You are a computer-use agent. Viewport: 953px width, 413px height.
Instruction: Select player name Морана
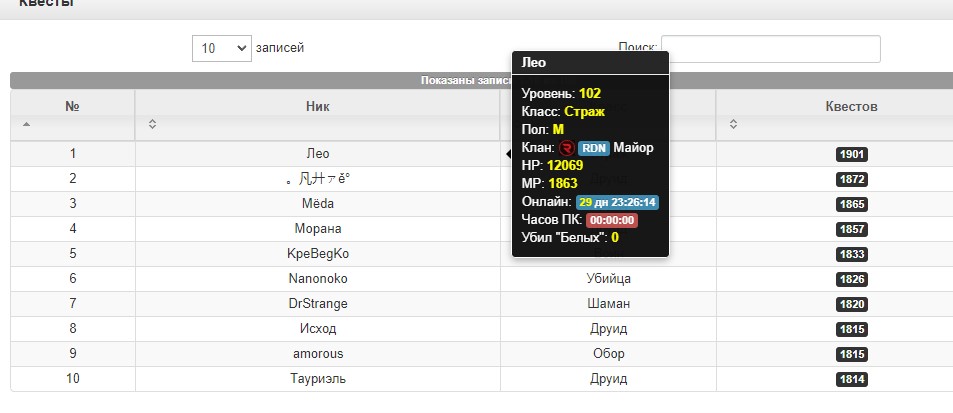tap(317, 229)
